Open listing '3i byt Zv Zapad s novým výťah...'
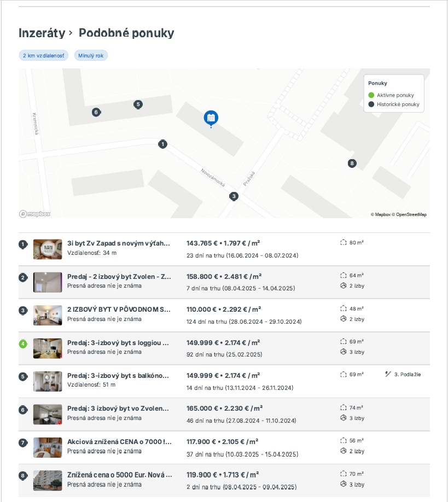The width and height of the screenshot is (448, 502). pyautogui.click(x=119, y=243)
